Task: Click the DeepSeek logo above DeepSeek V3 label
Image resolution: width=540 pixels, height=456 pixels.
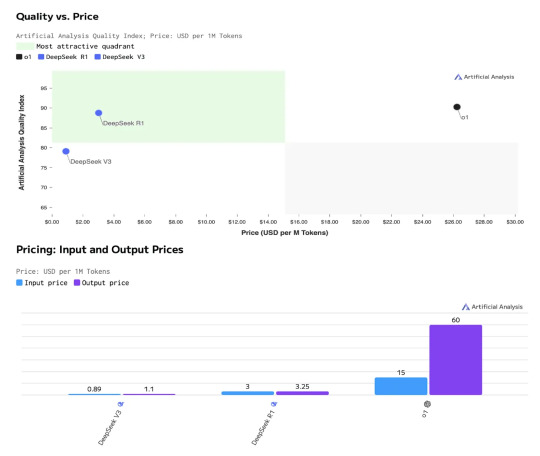Action: click(121, 404)
